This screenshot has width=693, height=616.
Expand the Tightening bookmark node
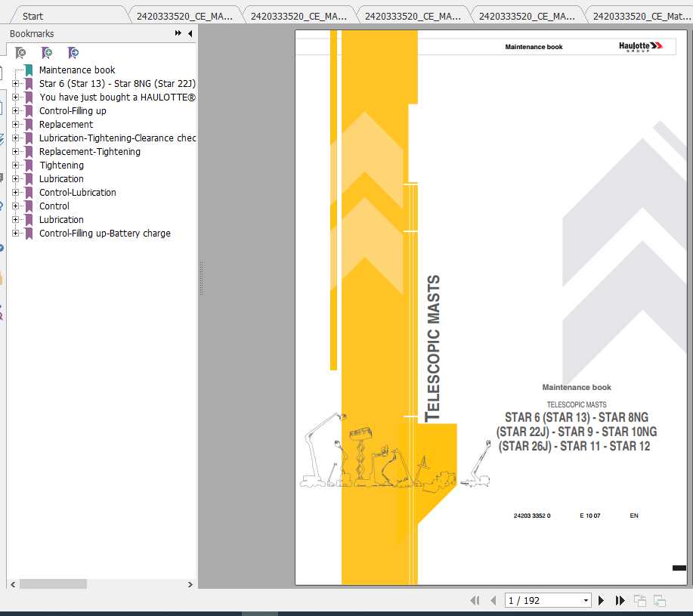pos(17,165)
